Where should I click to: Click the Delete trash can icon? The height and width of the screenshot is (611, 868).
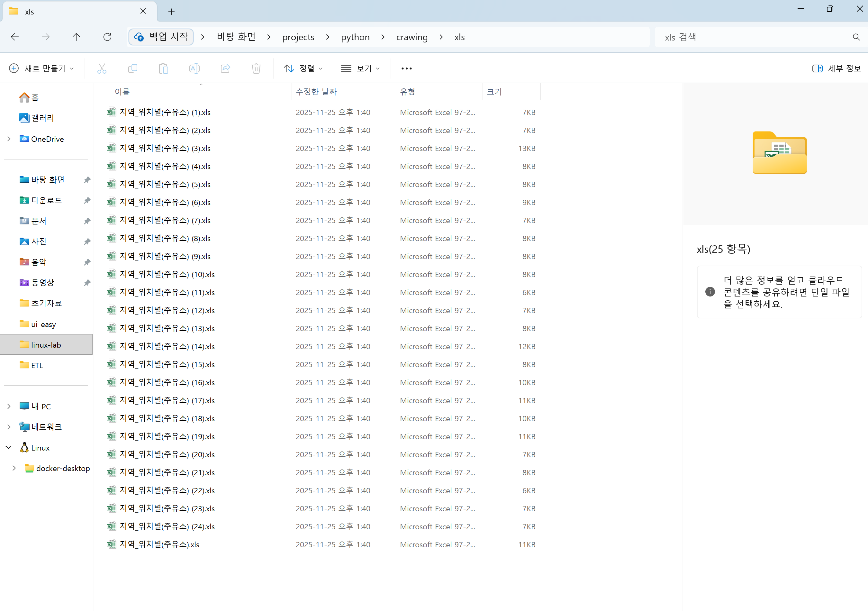point(256,68)
